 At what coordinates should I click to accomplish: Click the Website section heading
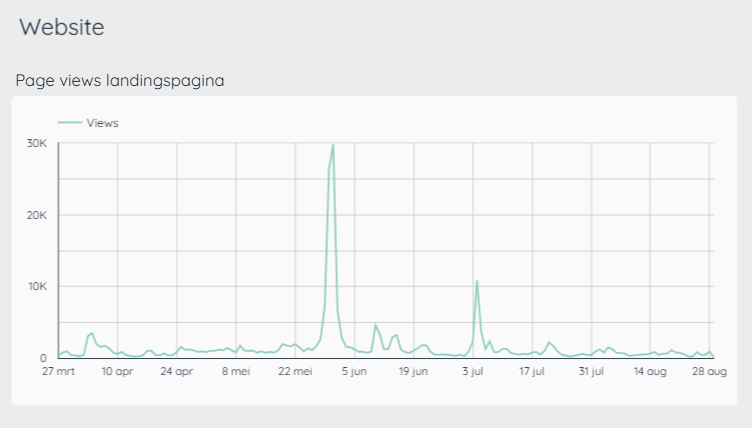tap(61, 27)
